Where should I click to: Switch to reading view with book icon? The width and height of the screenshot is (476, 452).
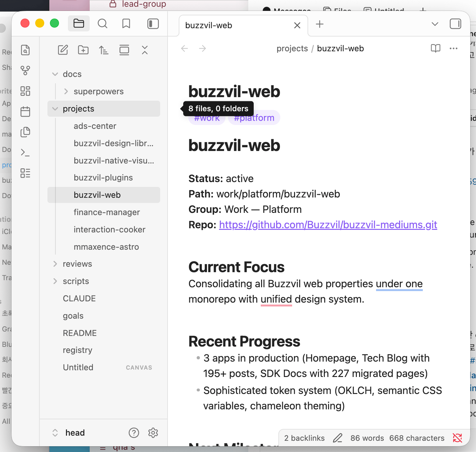point(436,48)
